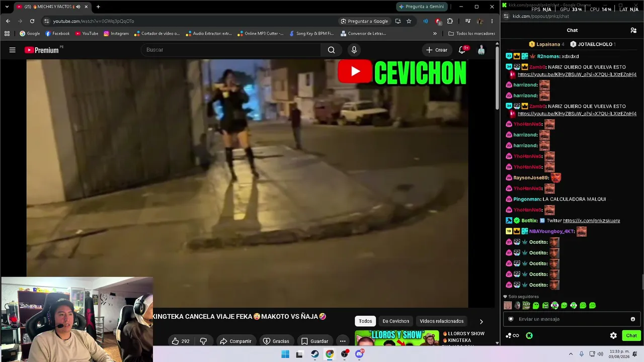The height and width of the screenshot is (362, 644).
Task: Show hidden system tray icons
Action: (x=571, y=354)
